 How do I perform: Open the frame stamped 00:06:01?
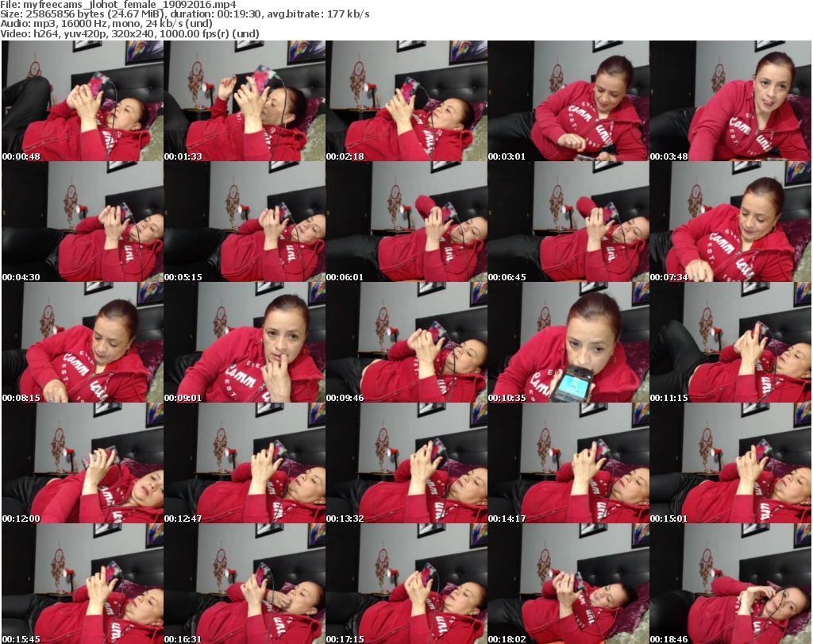406,222
